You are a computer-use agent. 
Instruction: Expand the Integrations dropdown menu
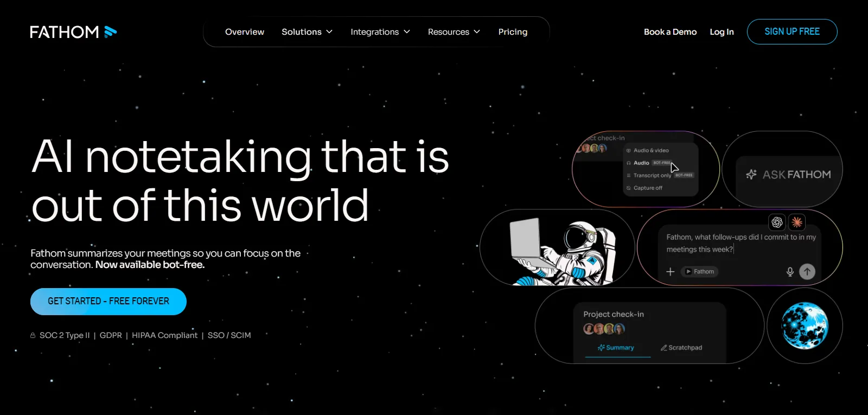pos(380,32)
